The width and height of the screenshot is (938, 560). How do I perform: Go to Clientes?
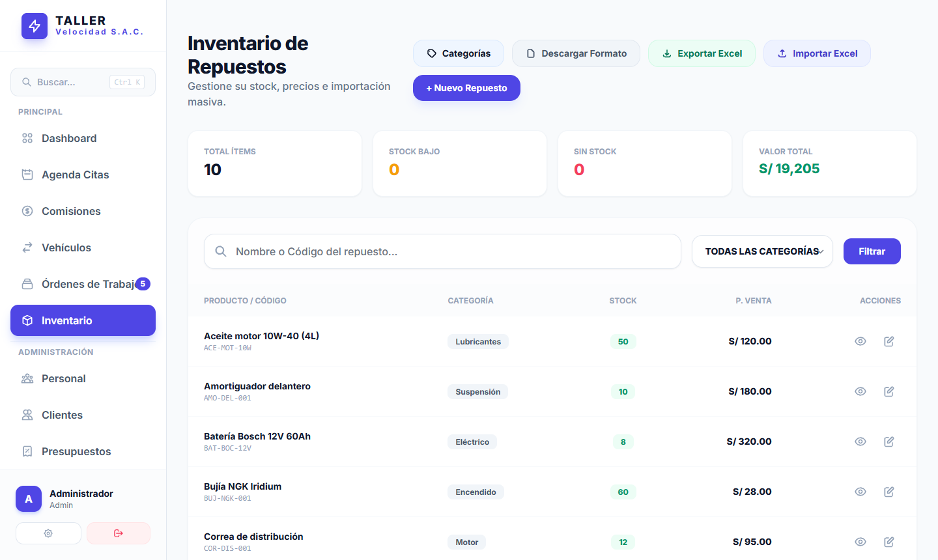(x=83, y=415)
